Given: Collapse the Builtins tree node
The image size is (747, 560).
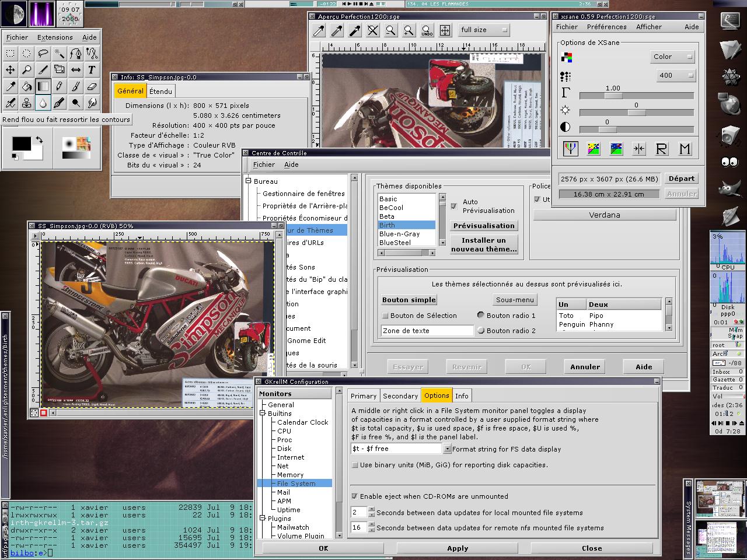Looking at the screenshot, I should (263, 414).
